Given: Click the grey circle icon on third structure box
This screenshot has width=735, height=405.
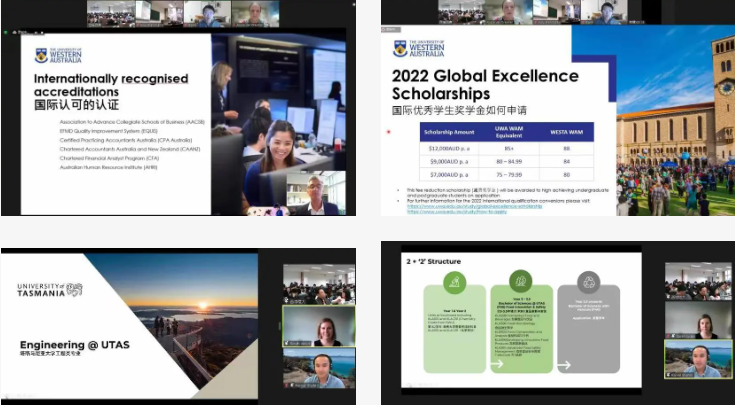Looking at the screenshot, I should [589, 283].
